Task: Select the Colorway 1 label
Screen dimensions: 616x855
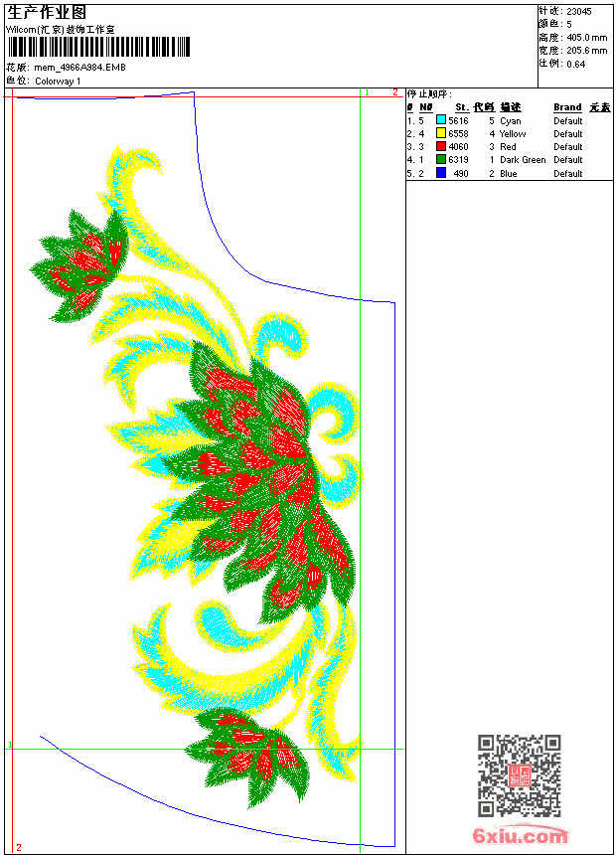Action: click(x=58, y=82)
